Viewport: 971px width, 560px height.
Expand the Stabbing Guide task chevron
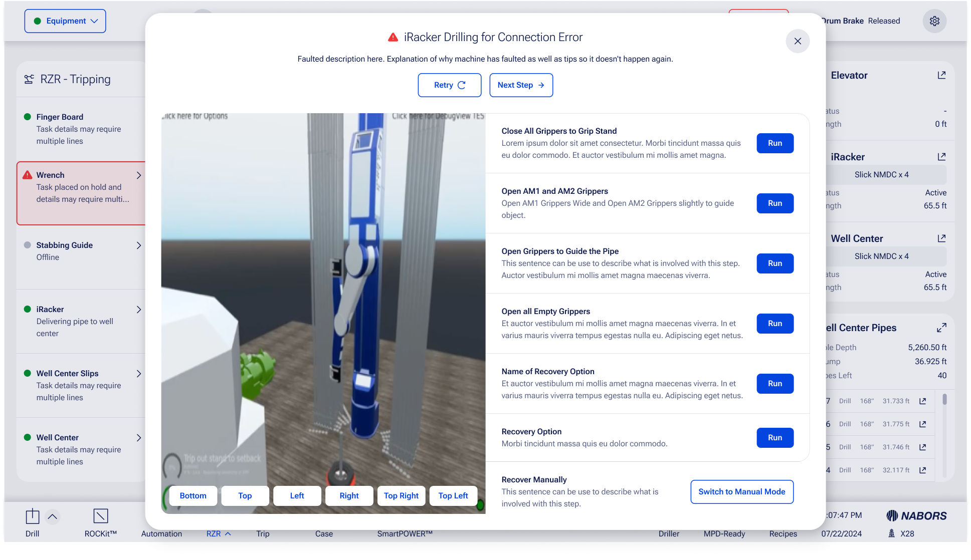[139, 245]
